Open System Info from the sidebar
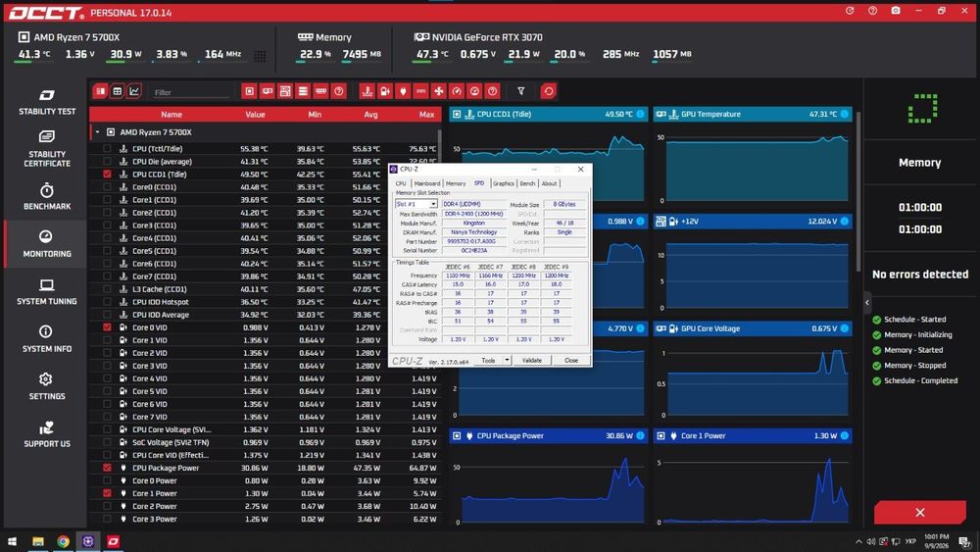Viewport: 980px width, 552px height. tap(47, 339)
